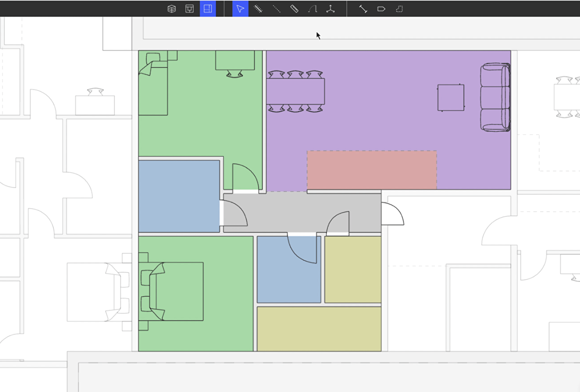Select the gray corridor area
Image resolution: width=580 pixels, height=392 pixels.
coord(287,212)
